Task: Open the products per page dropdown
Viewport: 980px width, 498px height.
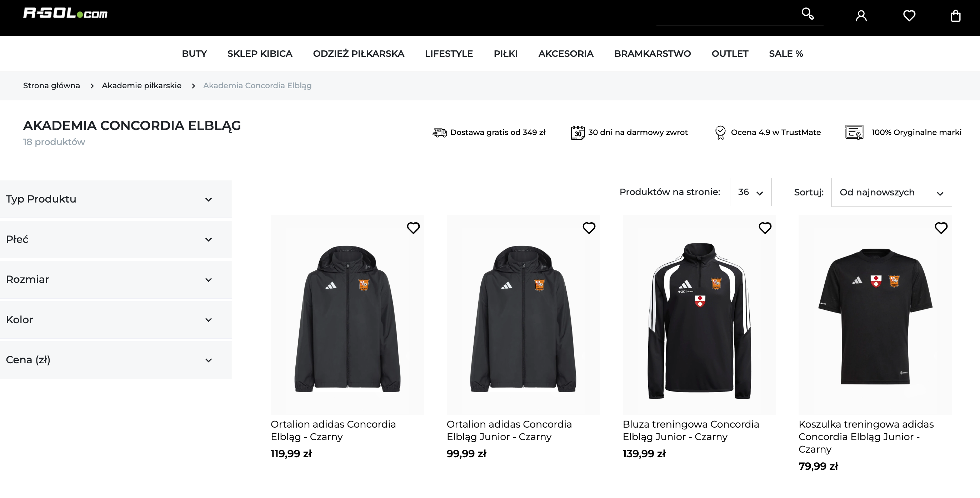Action: pos(751,192)
